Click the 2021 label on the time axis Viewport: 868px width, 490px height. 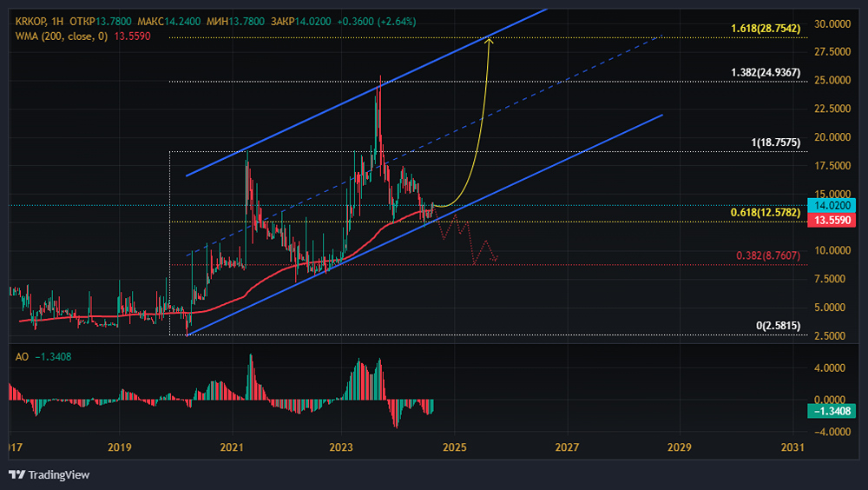point(232,447)
